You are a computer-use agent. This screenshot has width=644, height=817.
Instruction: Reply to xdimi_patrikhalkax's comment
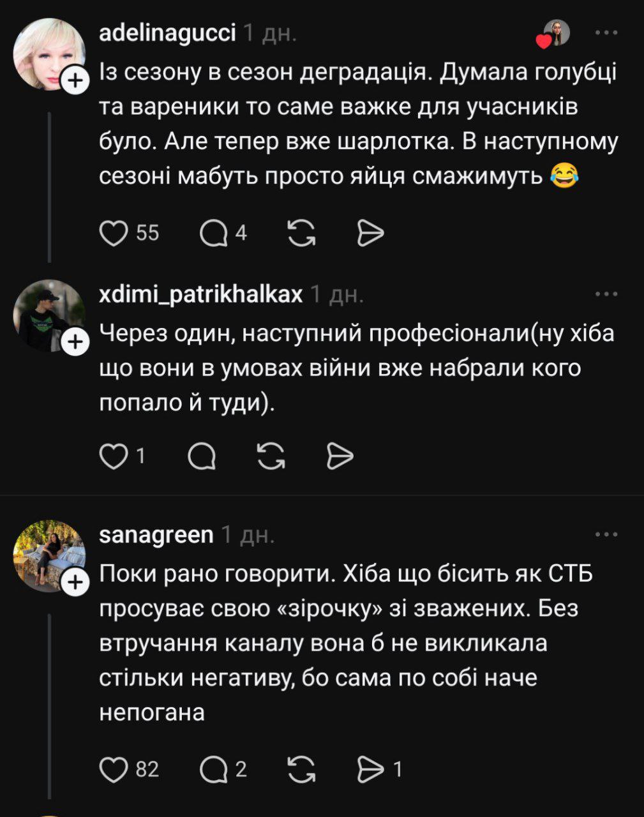coord(202,456)
